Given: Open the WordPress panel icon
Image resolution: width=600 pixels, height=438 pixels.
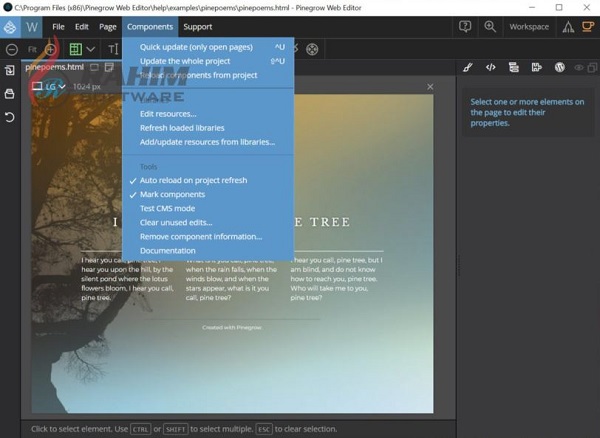Looking at the screenshot, I should (x=559, y=68).
